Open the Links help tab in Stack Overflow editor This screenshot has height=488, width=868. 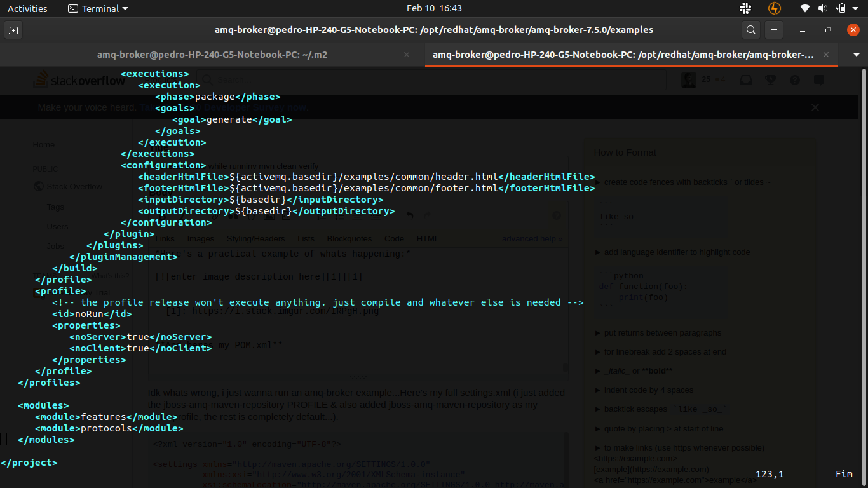pyautogui.click(x=165, y=239)
